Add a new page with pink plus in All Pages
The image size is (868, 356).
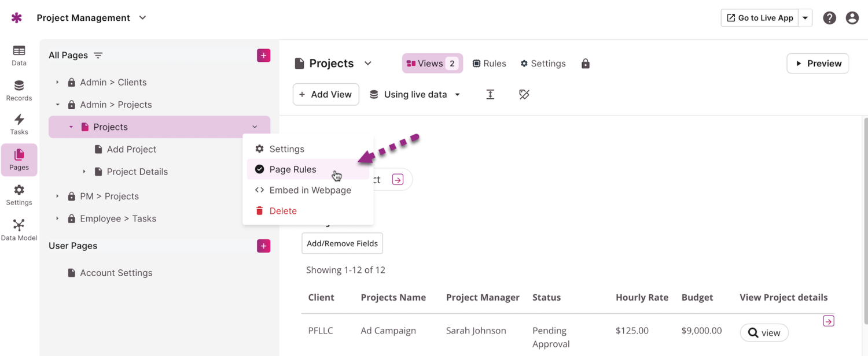coord(263,55)
